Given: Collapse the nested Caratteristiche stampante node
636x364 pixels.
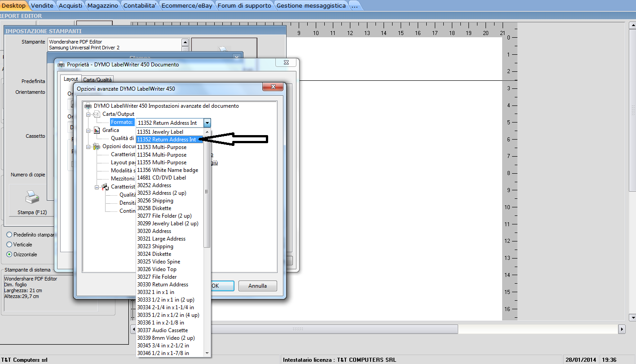Looking at the screenshot, I should pyautogui.click(x=97, y=187).
